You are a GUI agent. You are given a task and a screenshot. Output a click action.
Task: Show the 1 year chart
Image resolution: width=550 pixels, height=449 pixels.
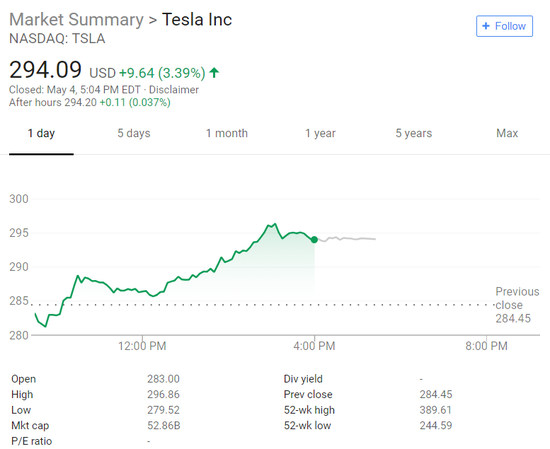[x=320, y=133]
